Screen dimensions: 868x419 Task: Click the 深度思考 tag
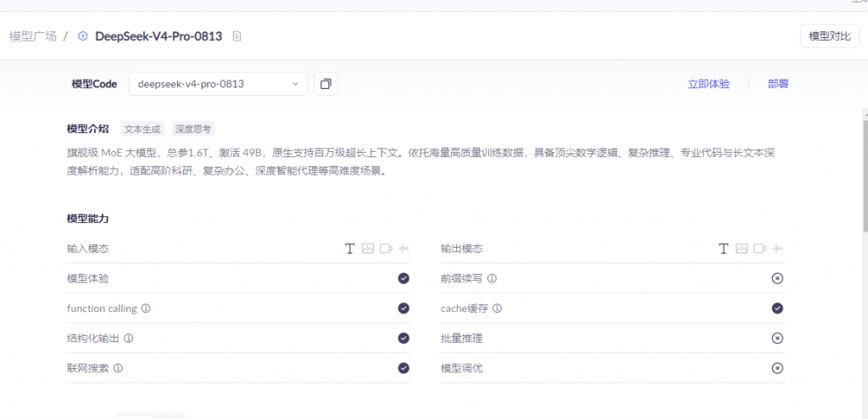pos(193,129)
